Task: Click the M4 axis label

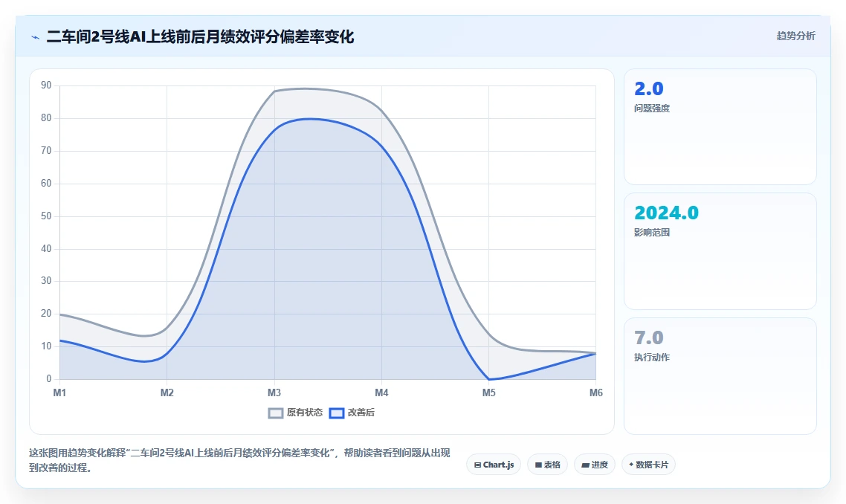Action: point(381,392)
